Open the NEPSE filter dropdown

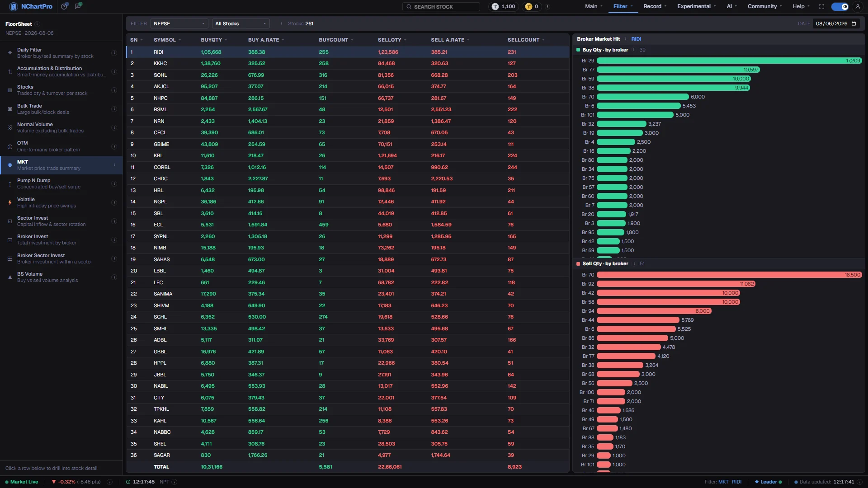[179, 23]
